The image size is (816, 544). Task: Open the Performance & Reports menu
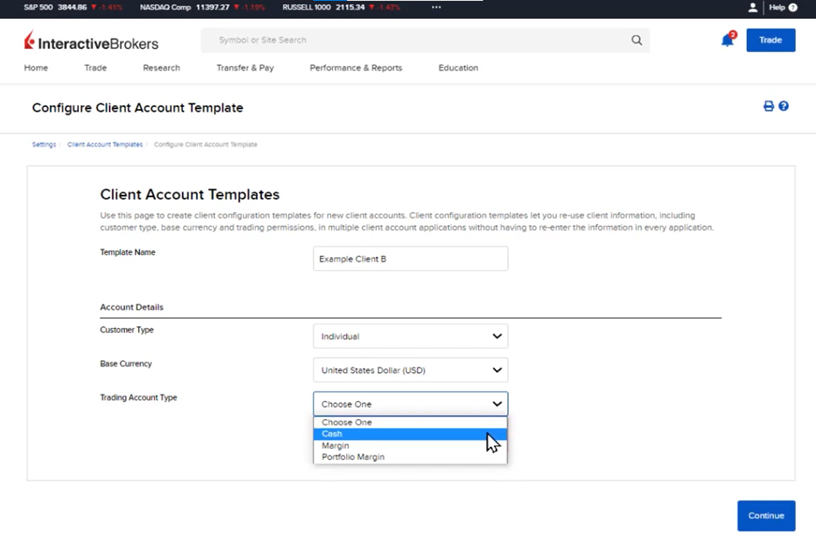(x=356, y=68)
